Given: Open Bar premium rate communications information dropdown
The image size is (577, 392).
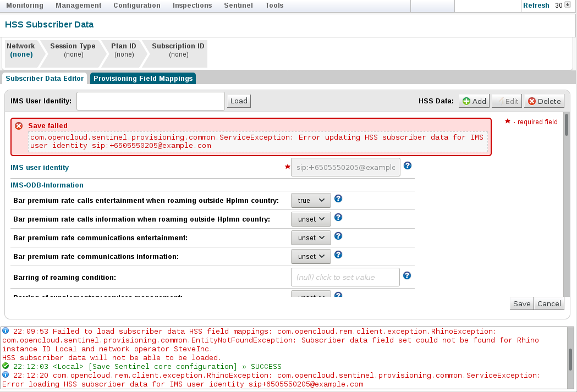Looking at the screenshot, I should [311, 257].
